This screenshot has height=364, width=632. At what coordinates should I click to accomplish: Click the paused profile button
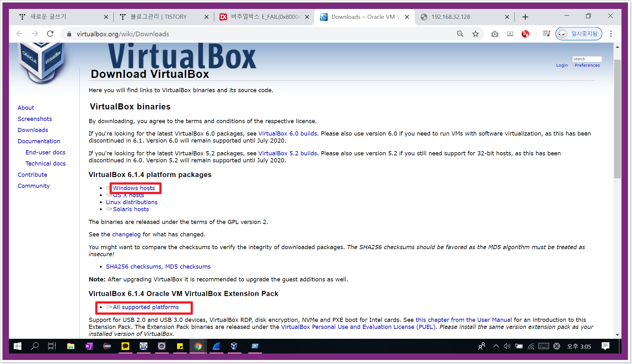(579, 34)
